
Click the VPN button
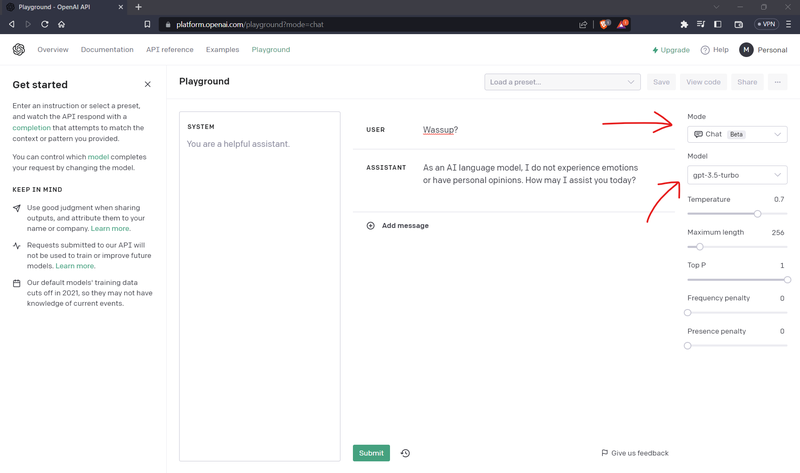(x=766, y=24)
